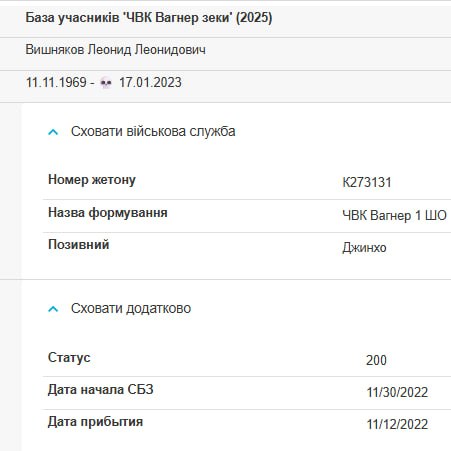Click the 'Сховати додатково' label

[131, 308]
